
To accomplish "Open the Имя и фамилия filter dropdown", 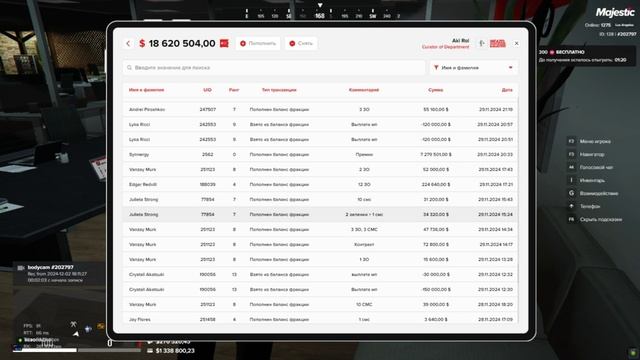I will (473, 67).
